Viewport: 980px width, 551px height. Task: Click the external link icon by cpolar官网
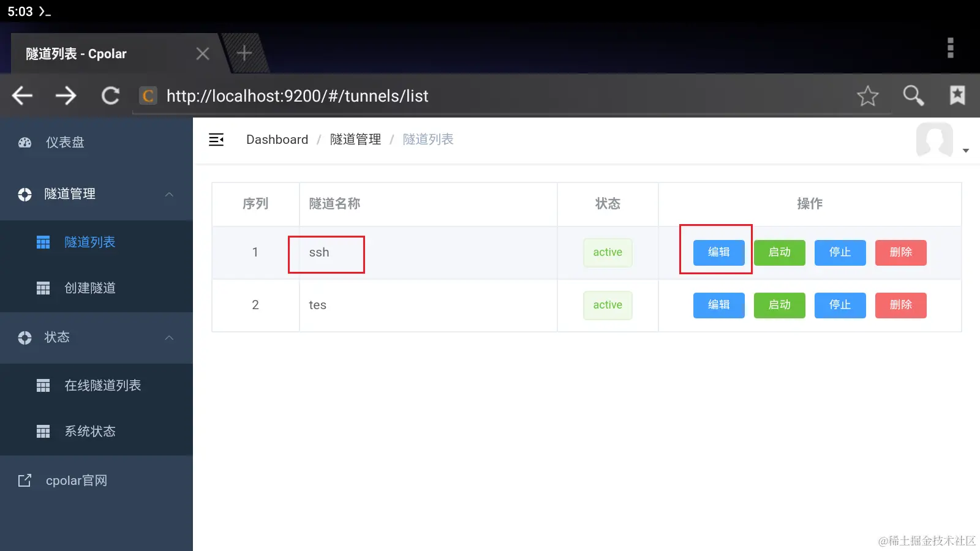[x=24, y=481]
